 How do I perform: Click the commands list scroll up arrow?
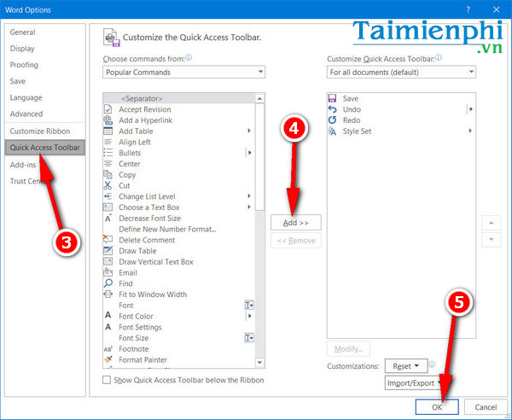click(259, 98)
